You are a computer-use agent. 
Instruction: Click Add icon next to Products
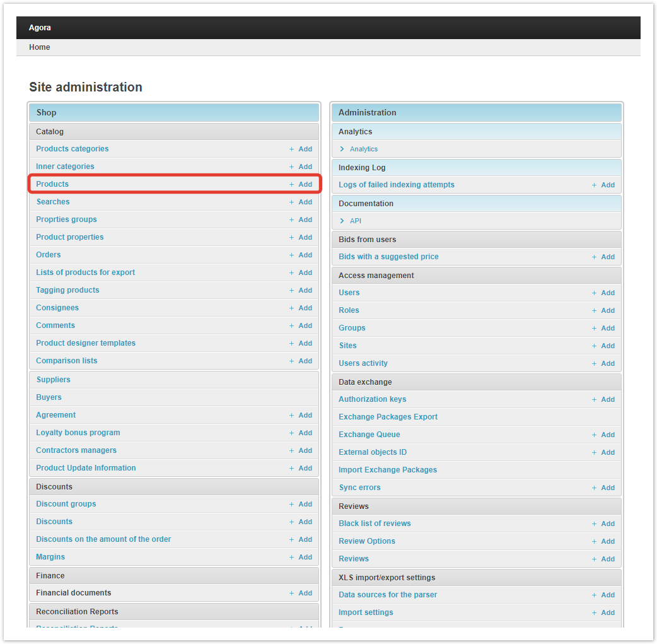[301, 184]
